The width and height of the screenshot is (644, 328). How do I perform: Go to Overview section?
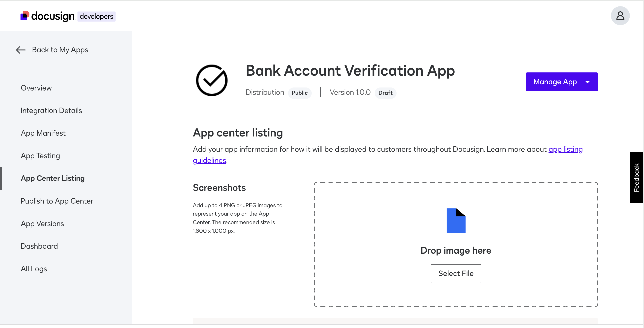tap(36, 88)
